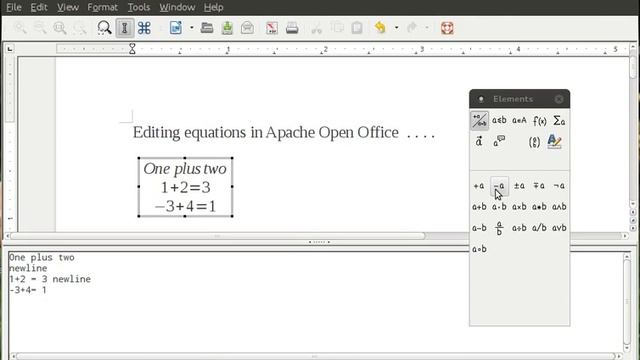This screenshot has width=640, height=360.
Task: Click the Document as E-mail icon
Action: 247,28
